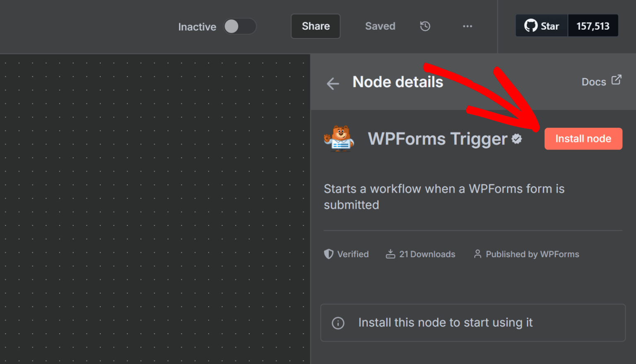Screen dimensions: 636x364
Task: Click the Verified shield icon
Action: tap(328, 254)
